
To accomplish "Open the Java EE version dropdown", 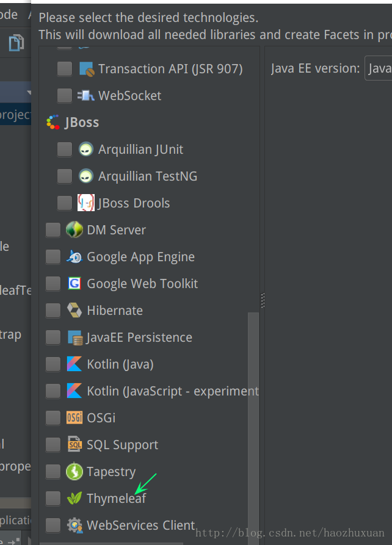I will tap(379, 68).
